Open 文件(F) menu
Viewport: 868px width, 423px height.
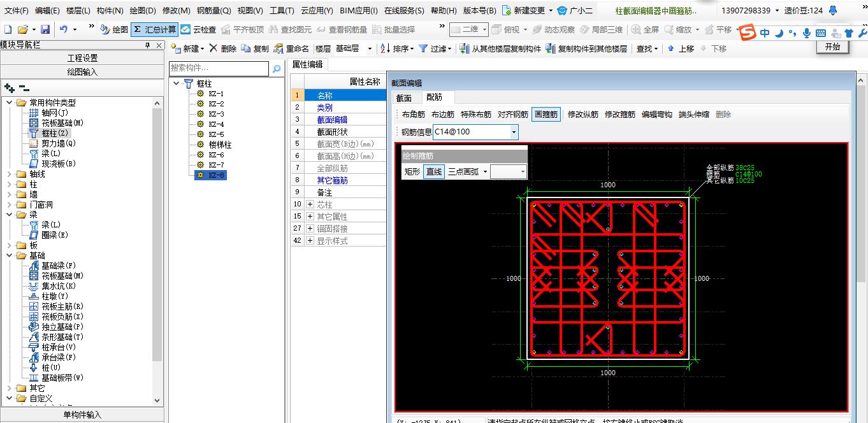click(x=17, y=11)
